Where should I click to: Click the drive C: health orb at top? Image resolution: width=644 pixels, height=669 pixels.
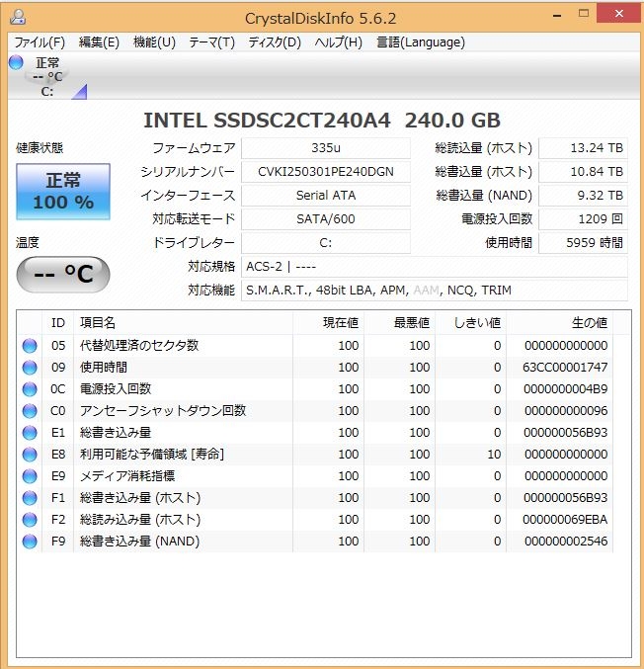coord(16,63)
